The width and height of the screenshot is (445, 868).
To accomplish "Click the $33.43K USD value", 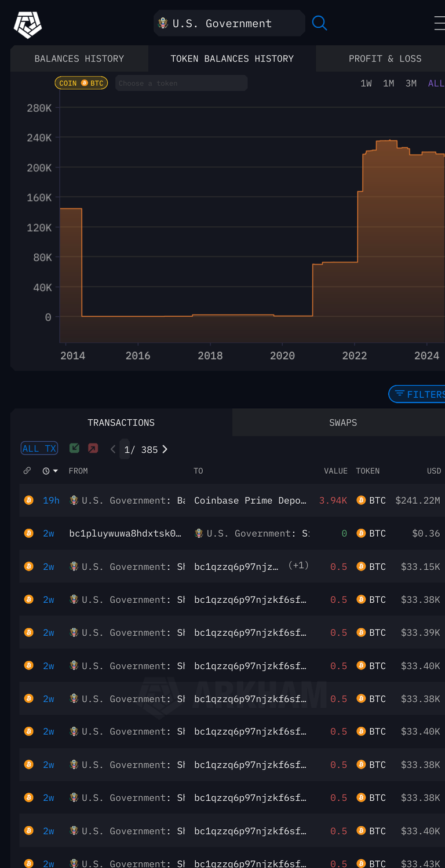I will [x=421, y=863].
